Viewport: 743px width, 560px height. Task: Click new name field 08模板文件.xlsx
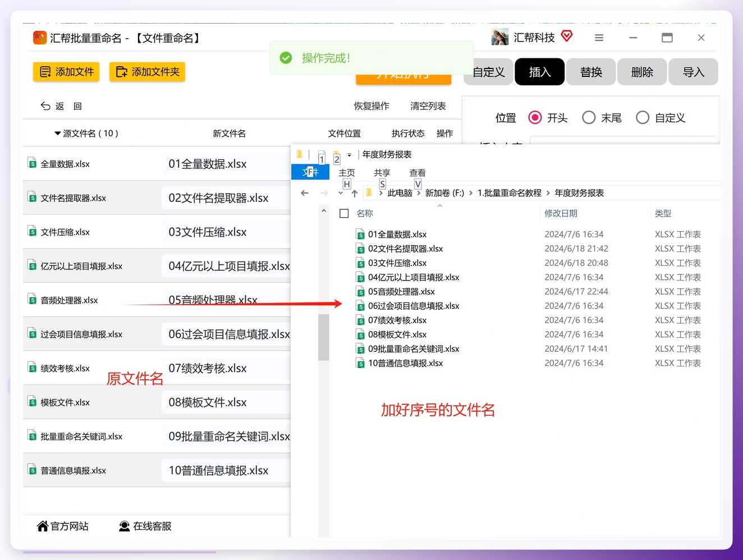(226, 402)
